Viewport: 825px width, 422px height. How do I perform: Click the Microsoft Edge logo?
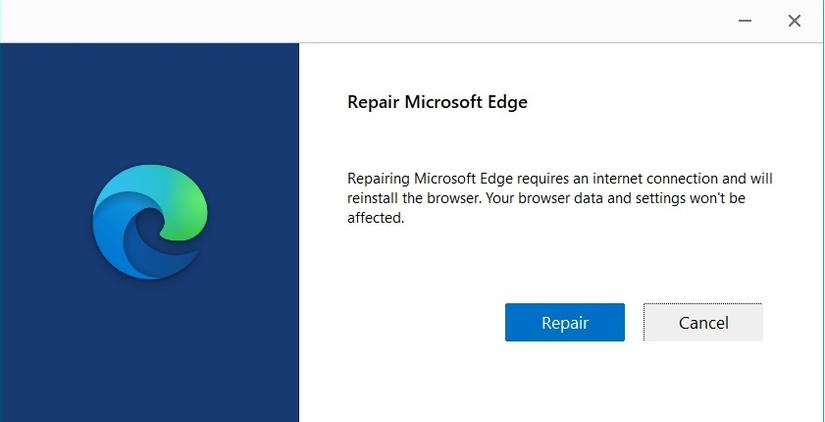click(x=150, y=222)
